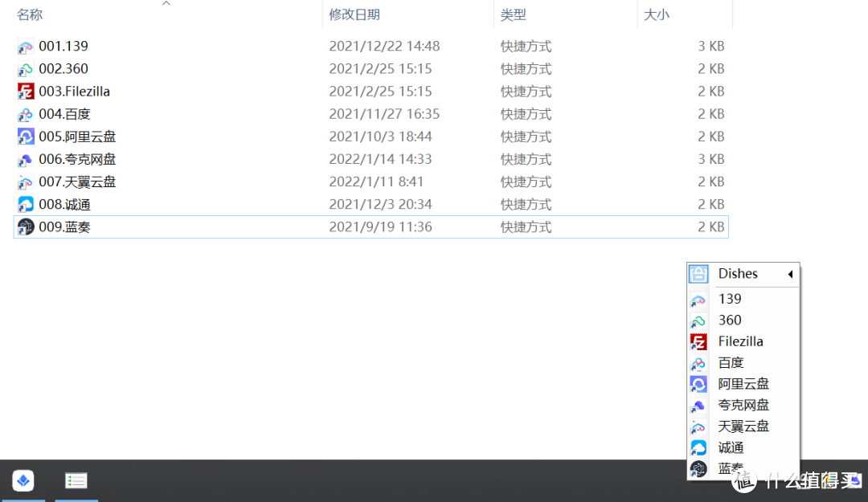Launch Filezilla from Dishes menu
The image size is (868, 502).
click(x=741, y=341)
